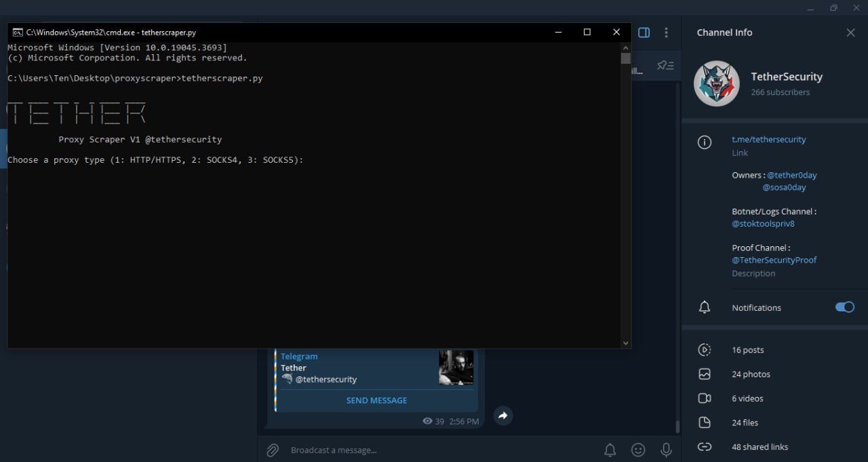Open the emoji picker smiley icon
The width and height of the screenshot is (868, 462).
pyautogui.click(x=638, y=450)
